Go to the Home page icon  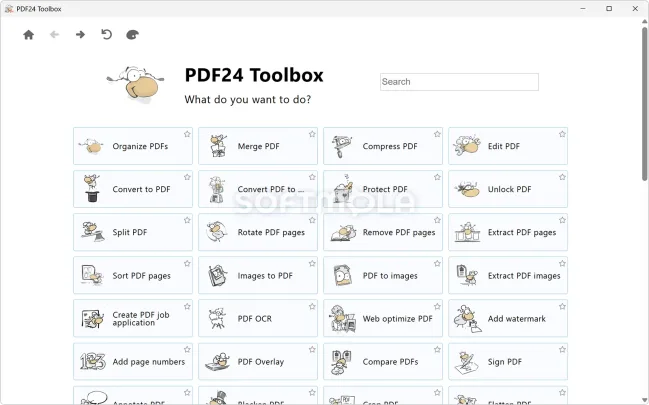click(x=29, y=35)
